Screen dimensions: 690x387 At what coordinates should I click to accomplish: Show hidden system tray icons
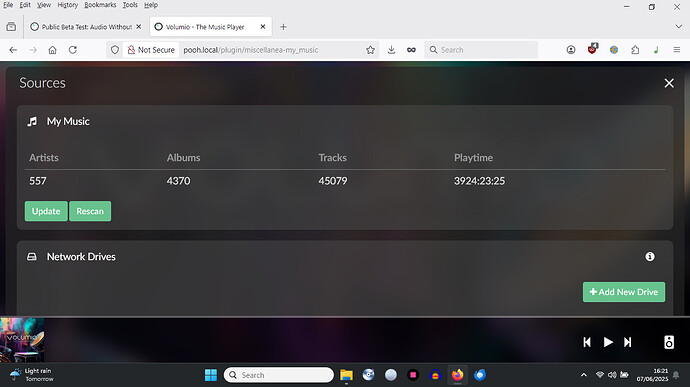[x=584, y=375]
